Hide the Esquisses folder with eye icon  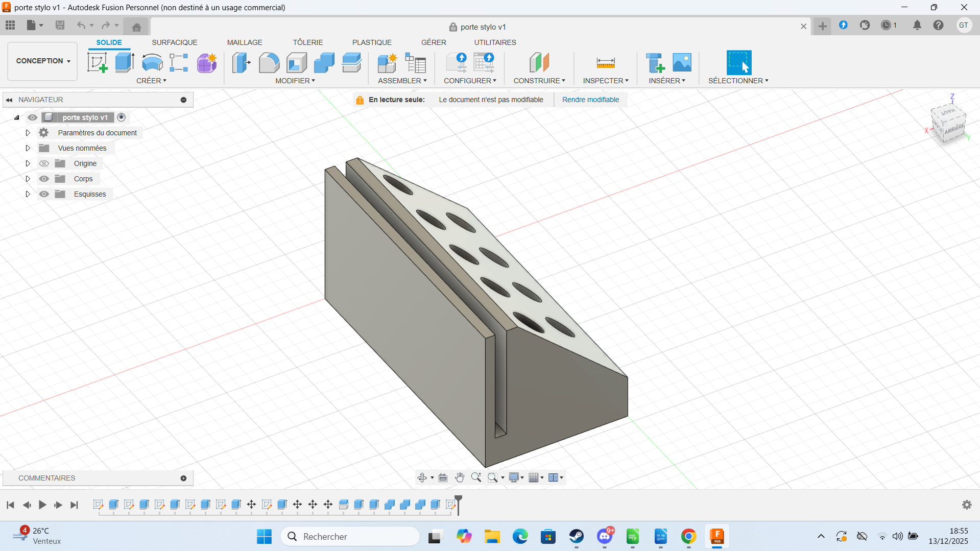(x=44, y=194)
